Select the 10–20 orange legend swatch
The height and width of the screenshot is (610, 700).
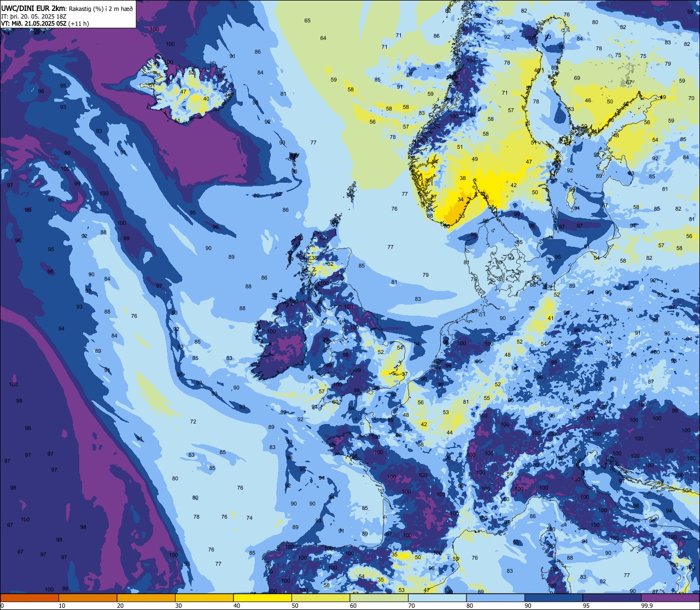pyautogui.click(x=87, y=597)
